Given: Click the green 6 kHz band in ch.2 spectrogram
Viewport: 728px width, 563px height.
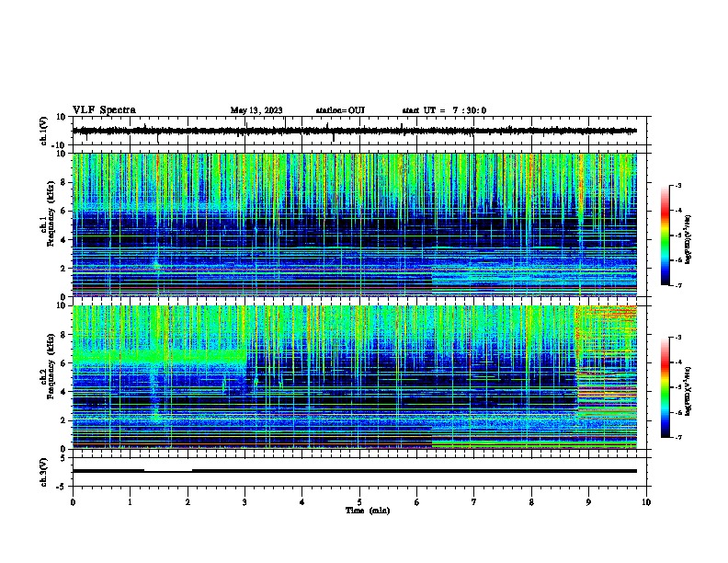Looking at the screenshot, I should pos(159,357).
